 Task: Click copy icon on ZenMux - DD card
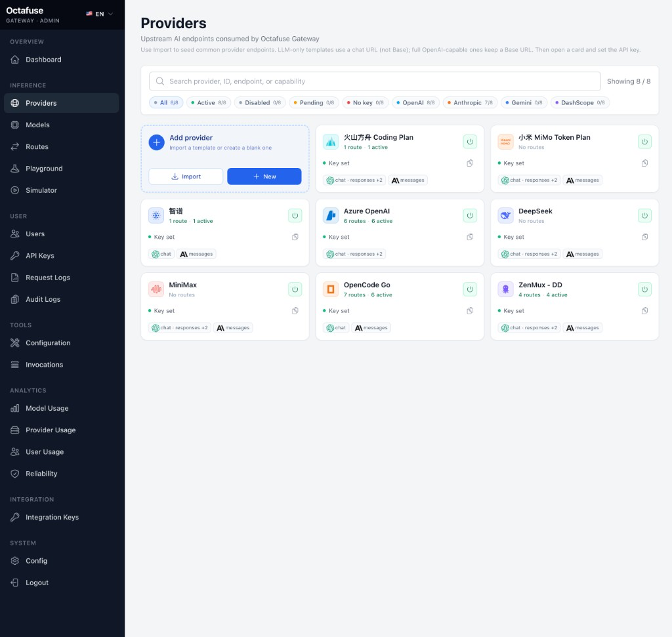click(x=644, y=310)
